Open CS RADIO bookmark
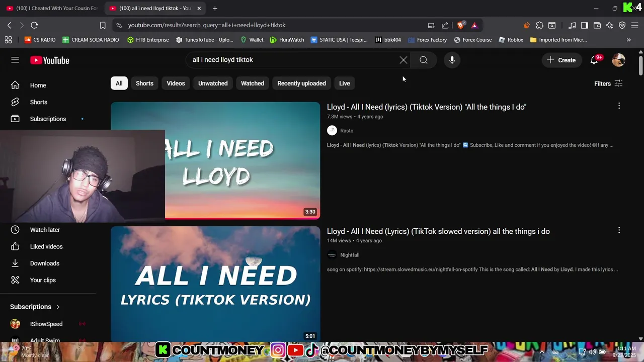This screenshot has width=644, height=362. pos(40,40)
